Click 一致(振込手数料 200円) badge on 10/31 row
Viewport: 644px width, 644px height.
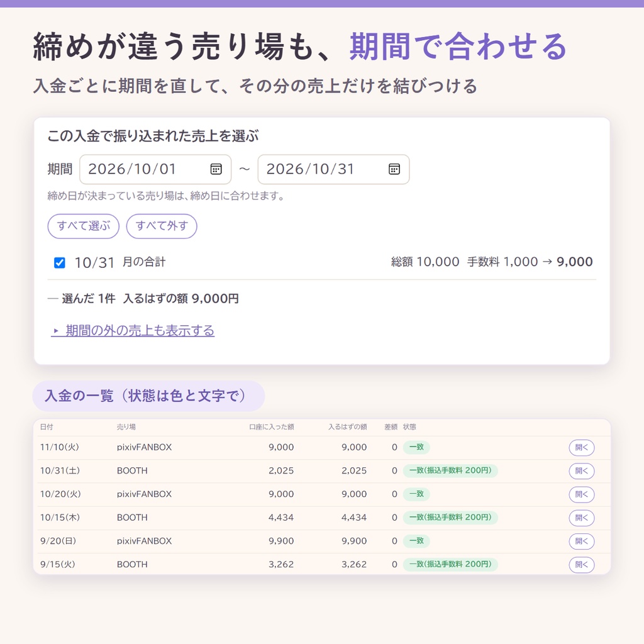coord(450,470)
